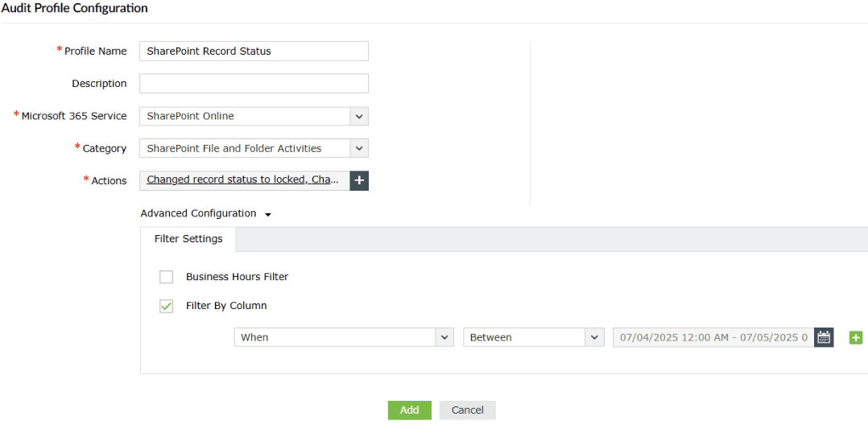Screen dimensions: 868x433
Task: Click the selected Actions text link
Action: (242, 179)
